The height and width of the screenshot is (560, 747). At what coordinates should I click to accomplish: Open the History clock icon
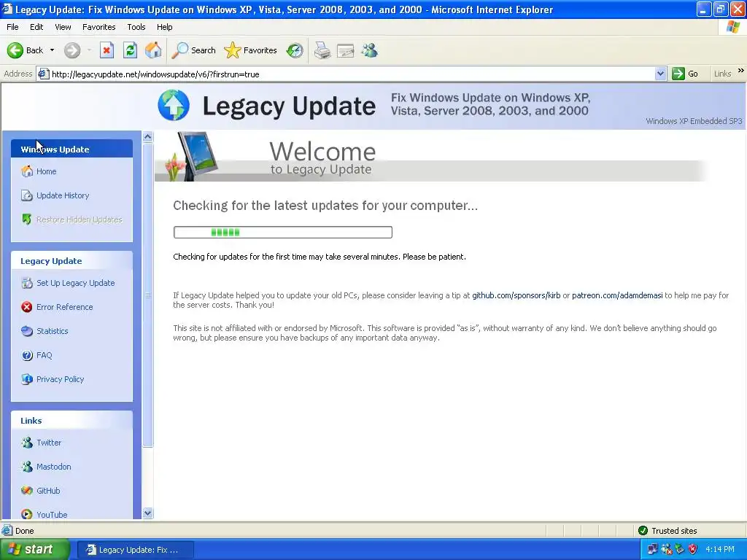[295, 50]
